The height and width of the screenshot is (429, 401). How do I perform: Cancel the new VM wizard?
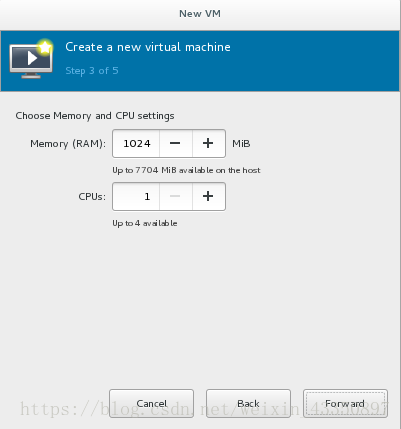(151, 403)
